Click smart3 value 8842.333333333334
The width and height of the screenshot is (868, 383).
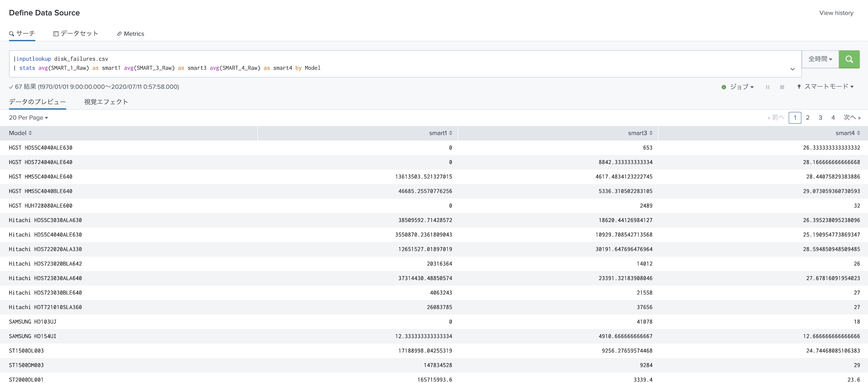[x=626, y=162]
